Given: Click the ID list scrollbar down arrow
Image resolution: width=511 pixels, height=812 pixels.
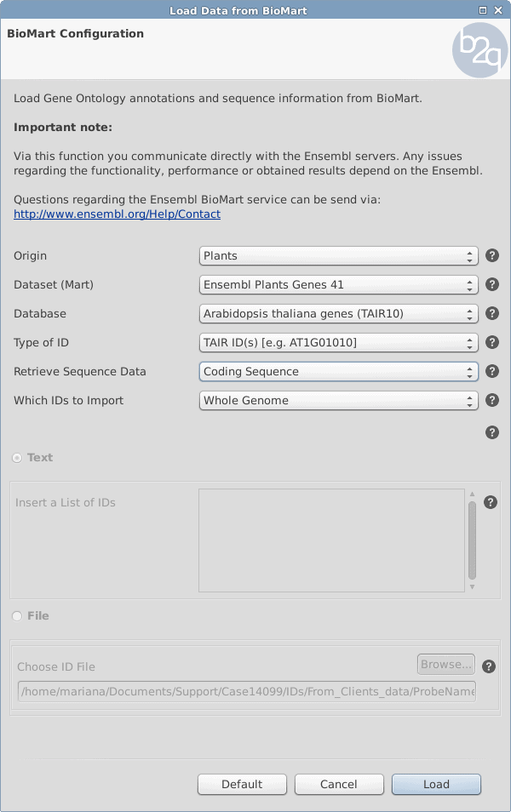Looking at the screenshot, I should point(472,586).
